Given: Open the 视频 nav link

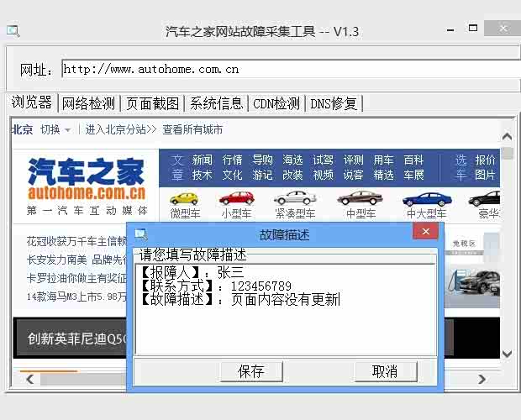Looking at the screenshot, I should [323, 175].
